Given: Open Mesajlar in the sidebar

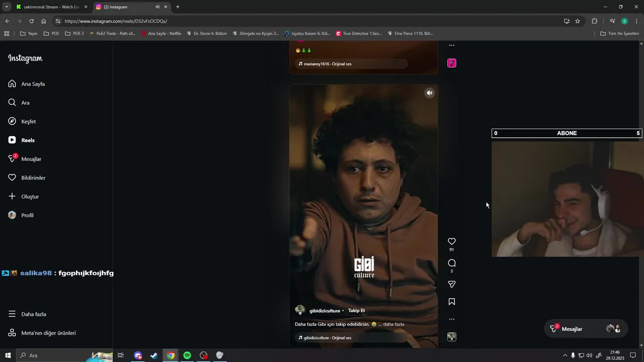Looking at the screenshot, I should click(25, 159).
